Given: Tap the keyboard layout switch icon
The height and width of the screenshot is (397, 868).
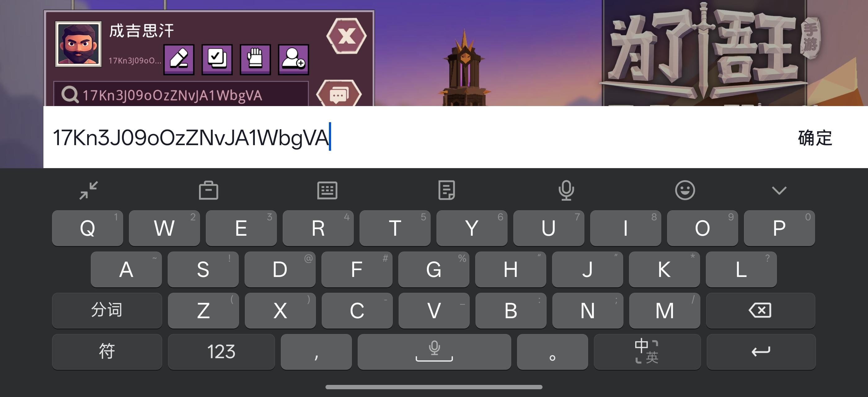Looking at the screenshot, I should coord(327,190).
